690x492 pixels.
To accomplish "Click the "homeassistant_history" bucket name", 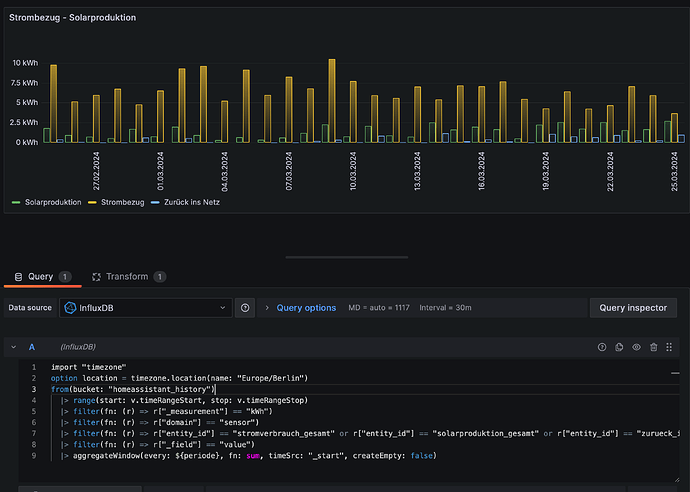I will point(158,389).
